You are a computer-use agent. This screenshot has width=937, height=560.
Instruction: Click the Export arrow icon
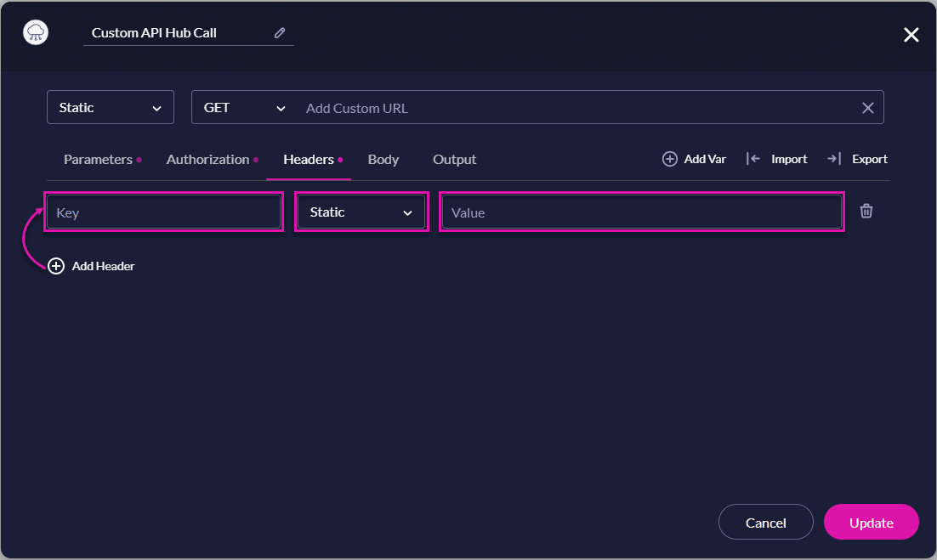[834, 158]
